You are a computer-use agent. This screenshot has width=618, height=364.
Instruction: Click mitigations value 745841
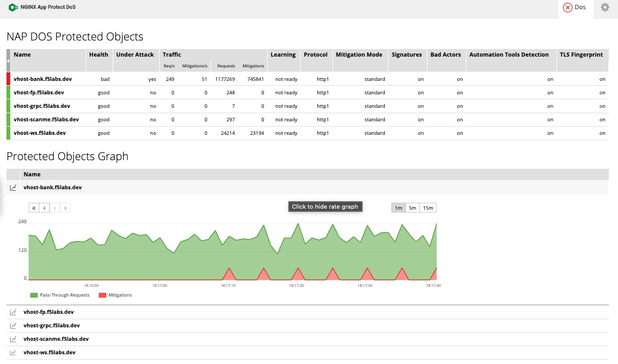pyautogui.click(x=255, y=79)
